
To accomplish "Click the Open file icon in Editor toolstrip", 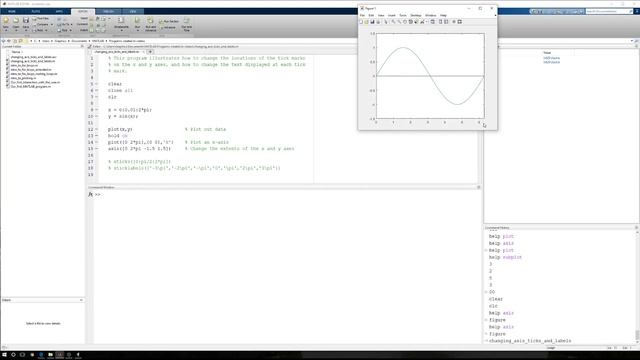I will 16,20.
